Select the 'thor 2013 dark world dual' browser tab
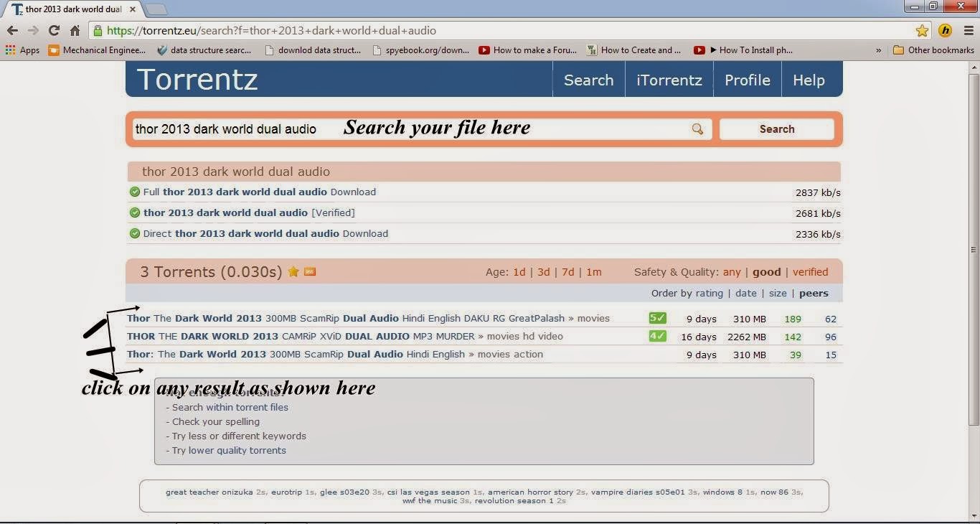980x524 pixels. point(74,9)
